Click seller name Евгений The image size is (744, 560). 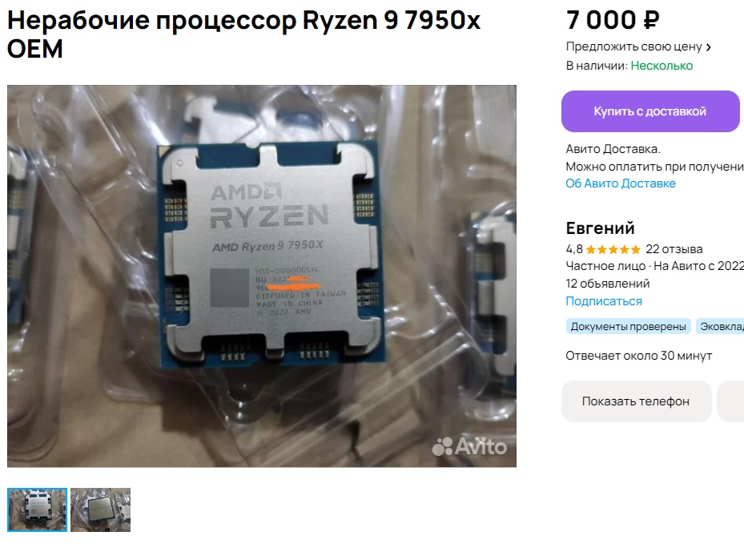[x=600, y=228]
